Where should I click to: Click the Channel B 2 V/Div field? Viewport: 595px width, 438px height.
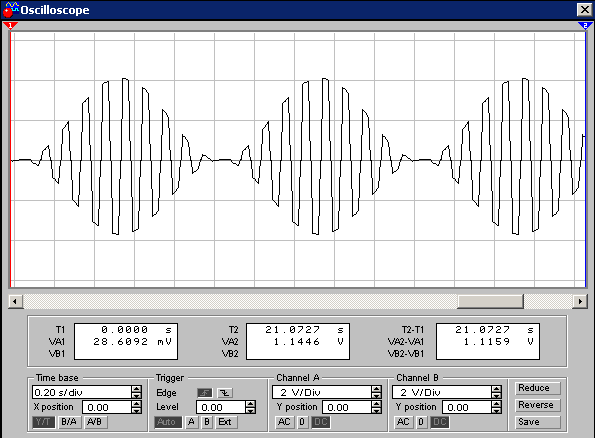pos(442,392)
